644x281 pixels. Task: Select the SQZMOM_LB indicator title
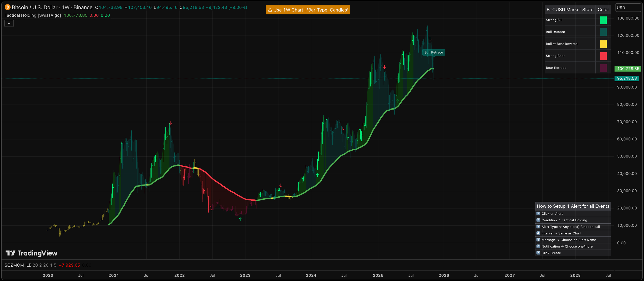[18, 265]
